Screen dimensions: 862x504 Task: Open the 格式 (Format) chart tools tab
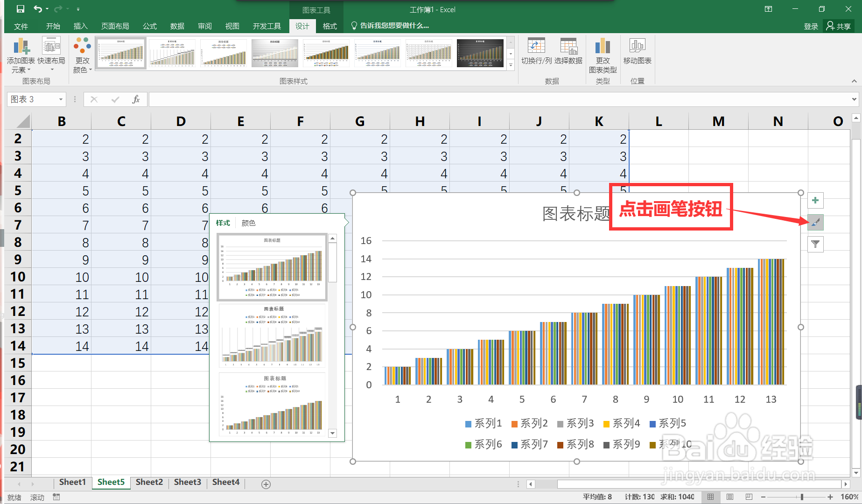click(330, 26)
